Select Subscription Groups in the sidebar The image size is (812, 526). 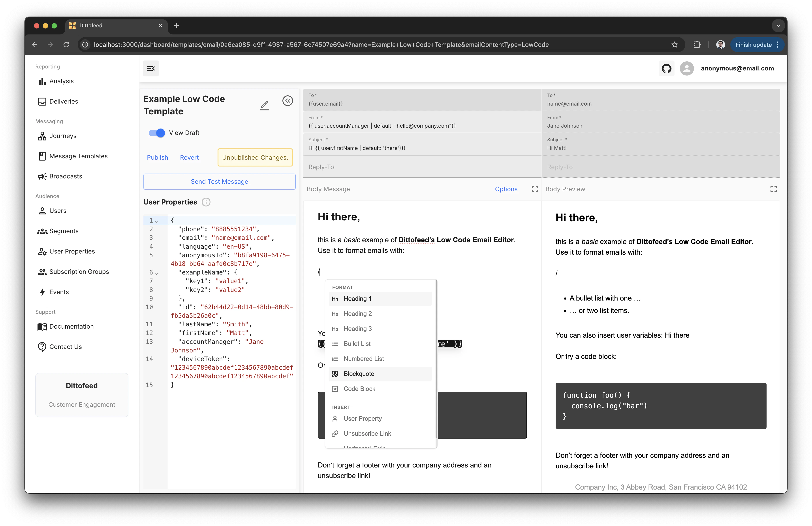pos(79,271)
